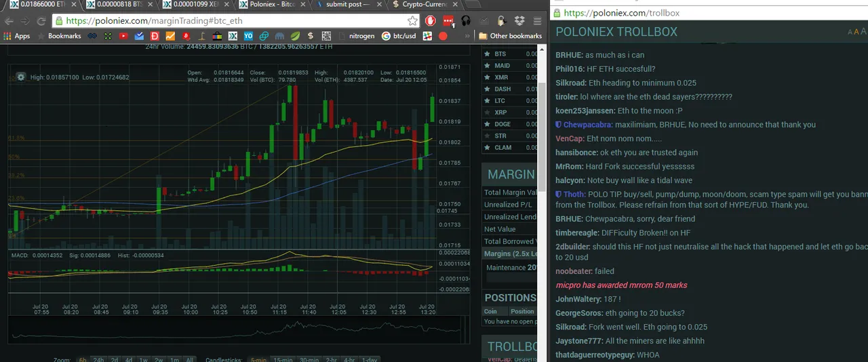Select 2-hr candlesticks
This screenshot has height=362, width=868.
click(331, 359)
